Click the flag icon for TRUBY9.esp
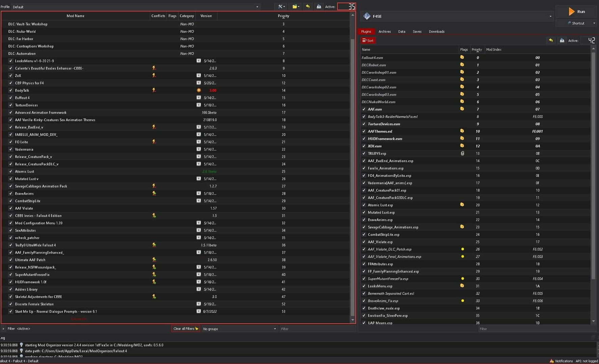This screenshot has width=599, height=364. point(462,153)
